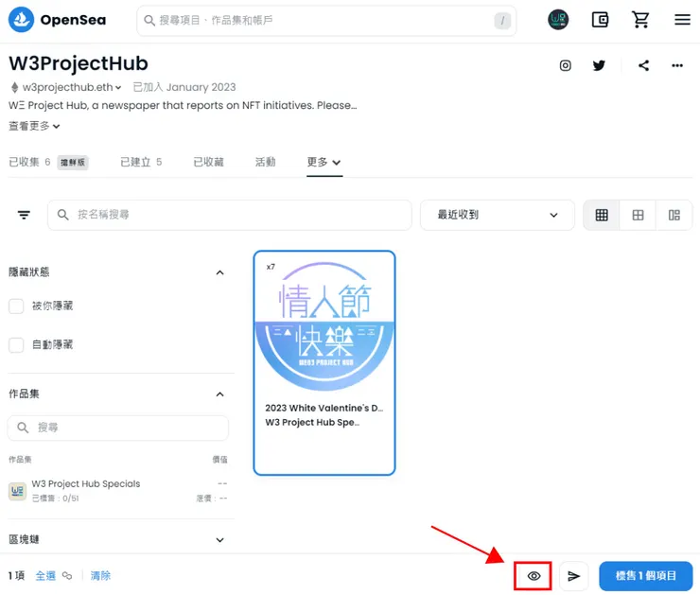Open the account avatar menu
This screenshot has width=700, height=595.
(558, 20)
